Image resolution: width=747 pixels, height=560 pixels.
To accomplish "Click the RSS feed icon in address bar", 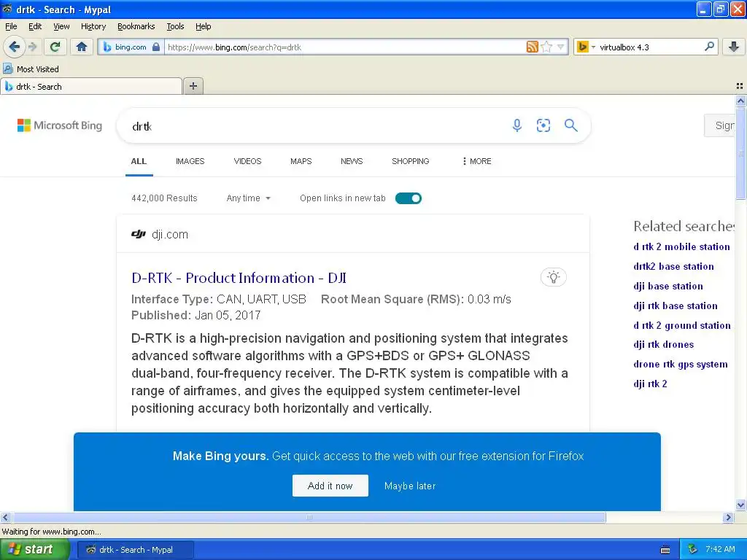I will point(532,47).
